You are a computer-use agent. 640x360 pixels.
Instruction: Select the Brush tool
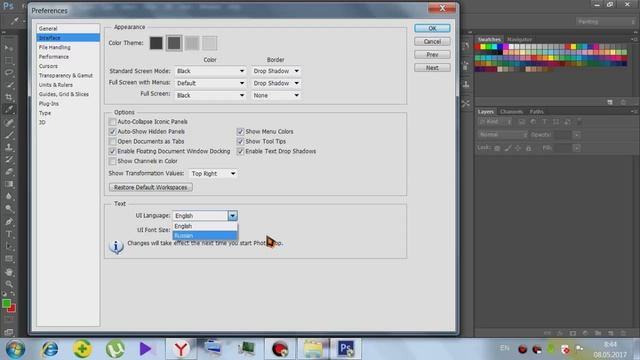coord(9,135)
